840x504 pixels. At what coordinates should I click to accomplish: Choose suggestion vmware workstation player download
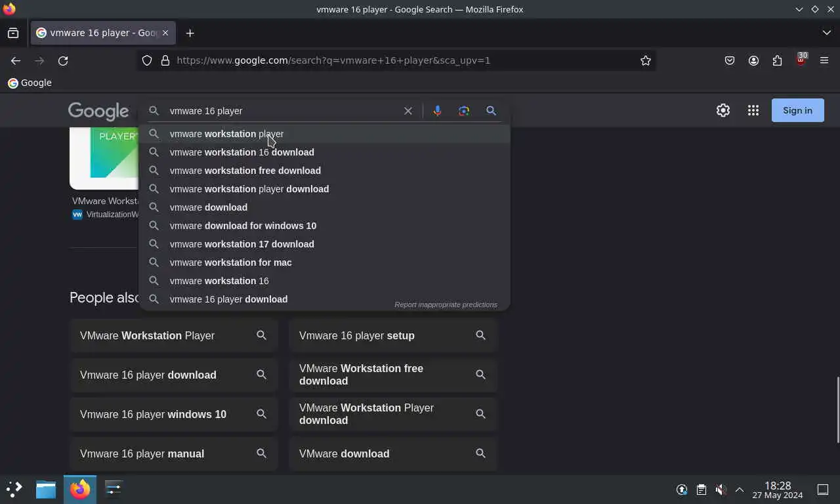[x=325, y=189]
